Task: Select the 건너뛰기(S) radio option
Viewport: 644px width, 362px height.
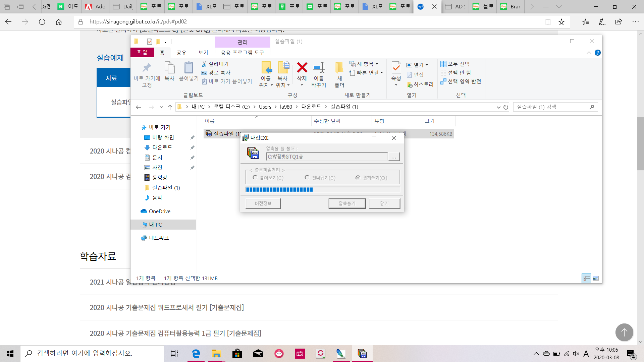Action: click(x=307, y=178)
